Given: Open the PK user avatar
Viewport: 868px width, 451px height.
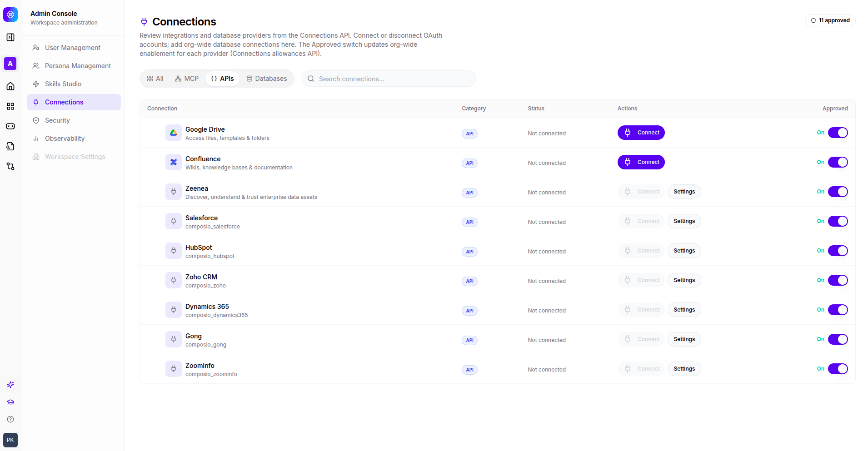Looking at the screenshot, I should pyautogui.click(x=10, y=440).
